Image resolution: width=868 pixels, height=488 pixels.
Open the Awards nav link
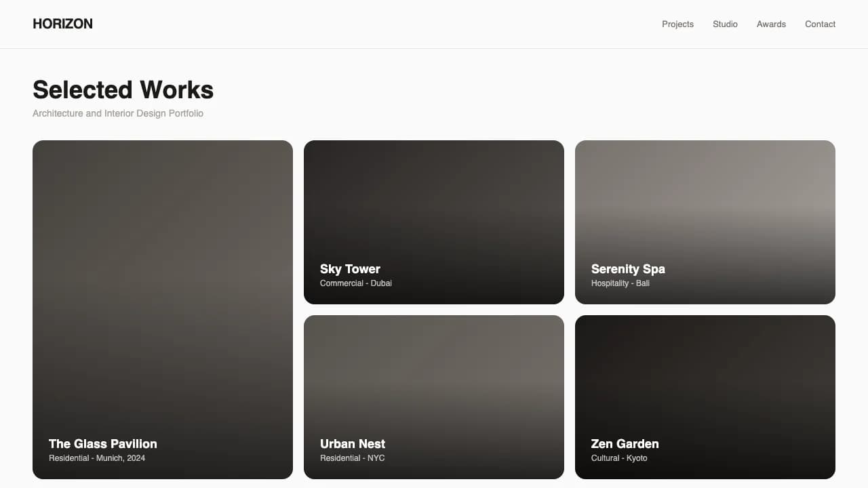pos(771,24)
